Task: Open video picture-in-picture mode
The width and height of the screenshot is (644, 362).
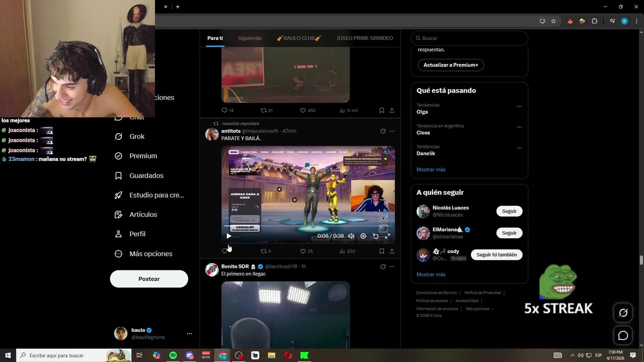Action: click(x=375, y=236)
